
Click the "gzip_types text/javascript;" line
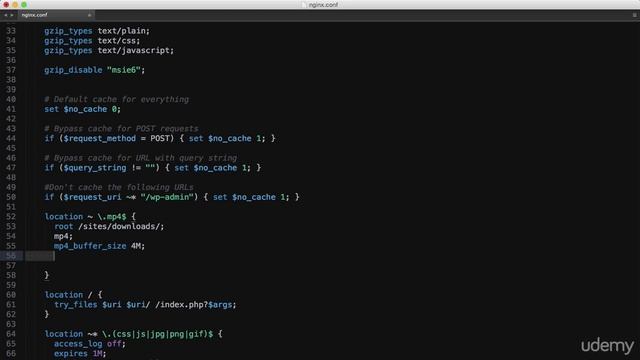tap(109, 51)
